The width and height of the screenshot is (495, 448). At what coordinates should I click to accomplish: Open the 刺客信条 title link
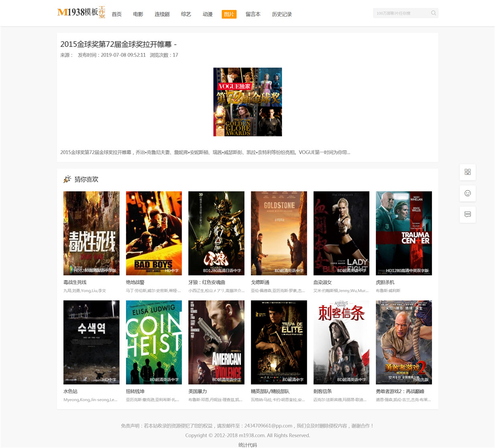pos(323,391)
